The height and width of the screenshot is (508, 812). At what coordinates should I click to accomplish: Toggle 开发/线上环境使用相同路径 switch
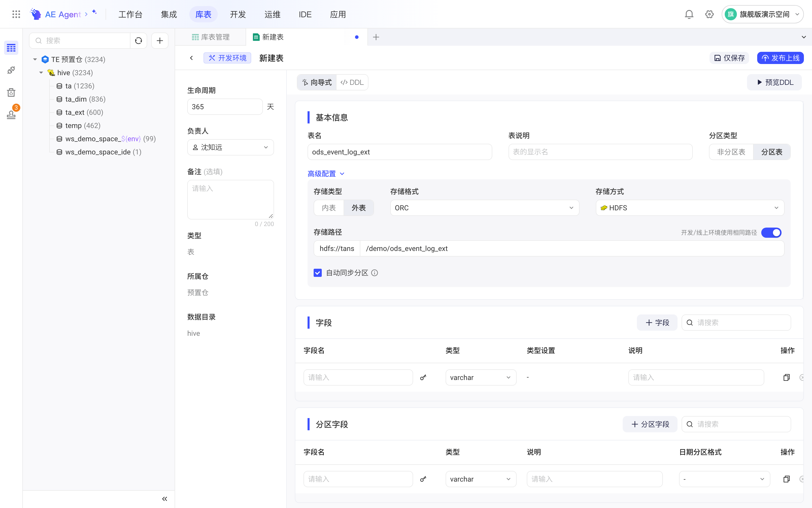point(771,232)
